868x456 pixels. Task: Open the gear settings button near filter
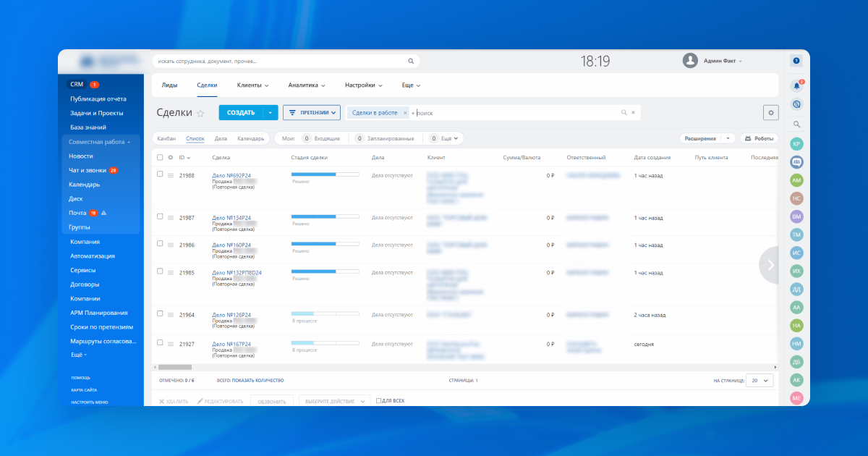pos(771,113)
